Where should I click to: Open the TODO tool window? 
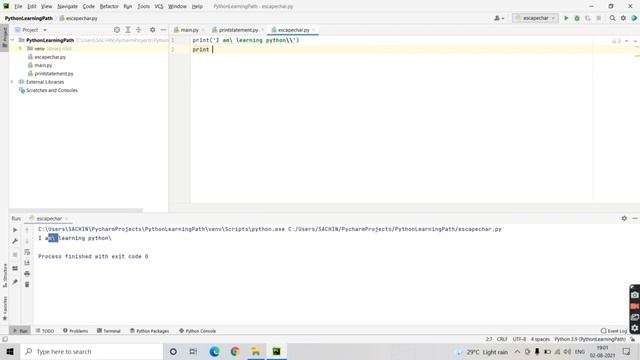pos(45,331)
